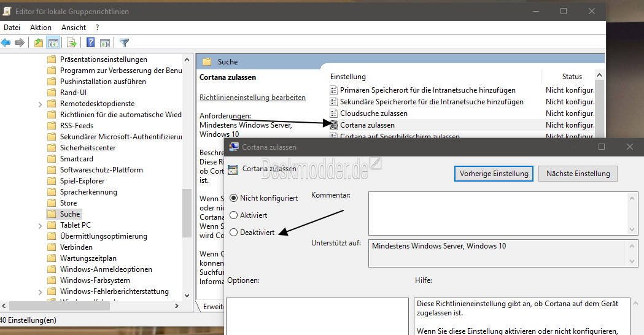Screen dimensions: 644x335
Task: Open Help via the question mark toolbar icon
Action: tap(91, 43)
